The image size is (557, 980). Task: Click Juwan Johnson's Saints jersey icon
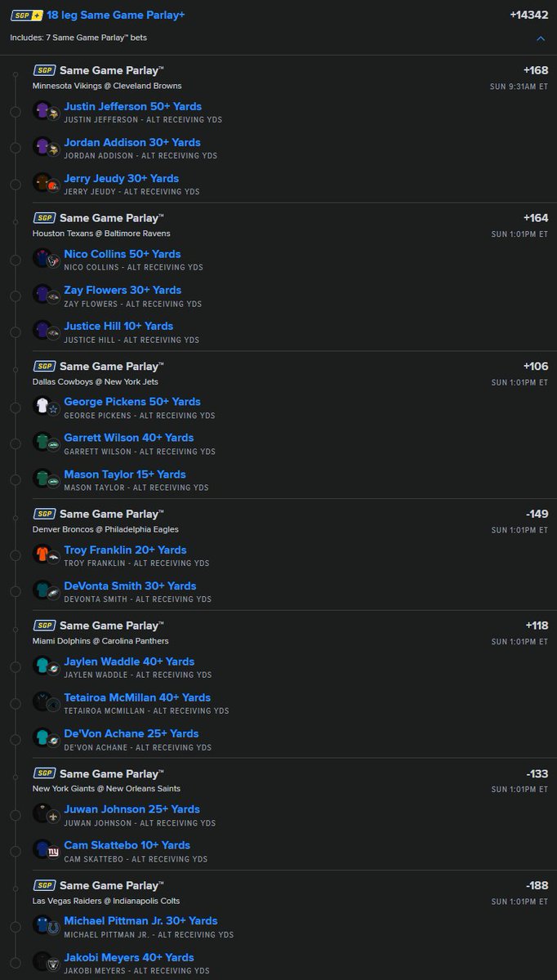coord(42,813)
